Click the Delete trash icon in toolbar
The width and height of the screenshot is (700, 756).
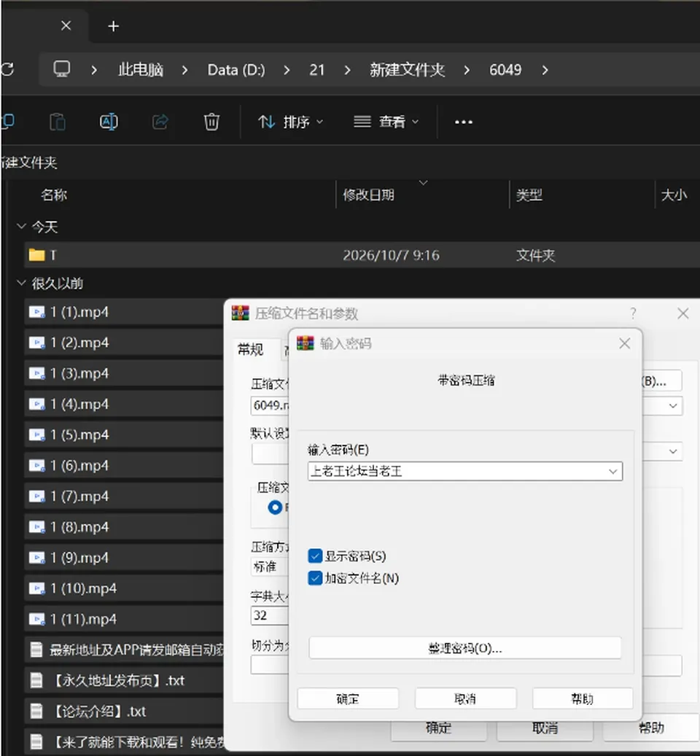211,122
